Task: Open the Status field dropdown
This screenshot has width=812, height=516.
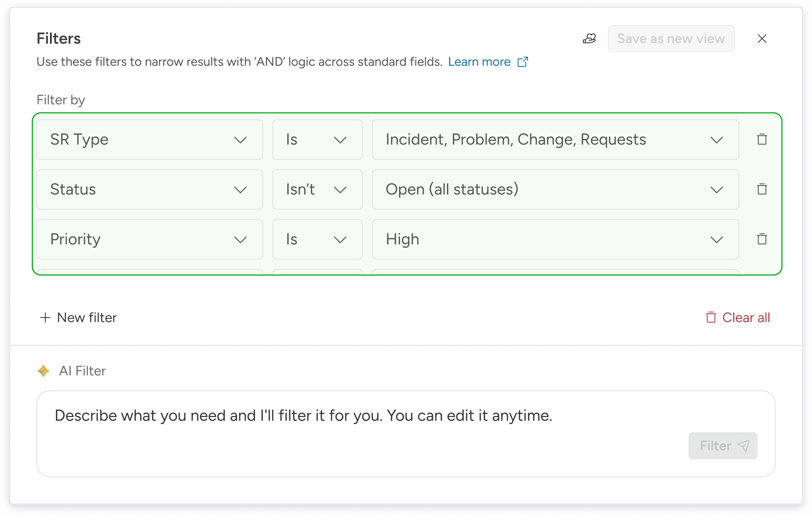Action: [x=149, y=189]
